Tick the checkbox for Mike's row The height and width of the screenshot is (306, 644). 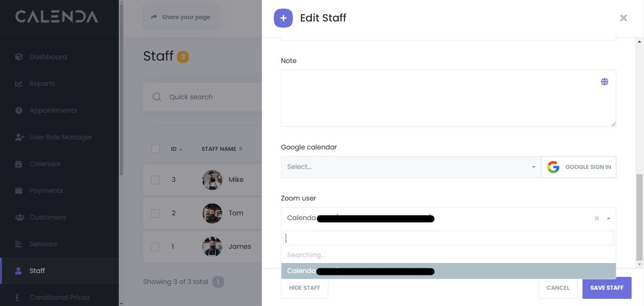[155, 180]
